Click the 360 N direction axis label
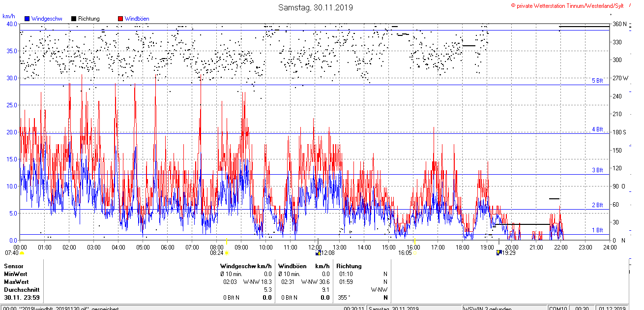This screenshot has width=644, height=310. [619, 24]
